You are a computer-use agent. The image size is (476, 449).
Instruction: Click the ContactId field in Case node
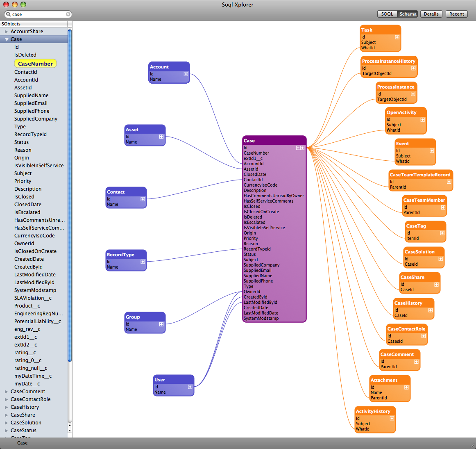coord(253,180)
